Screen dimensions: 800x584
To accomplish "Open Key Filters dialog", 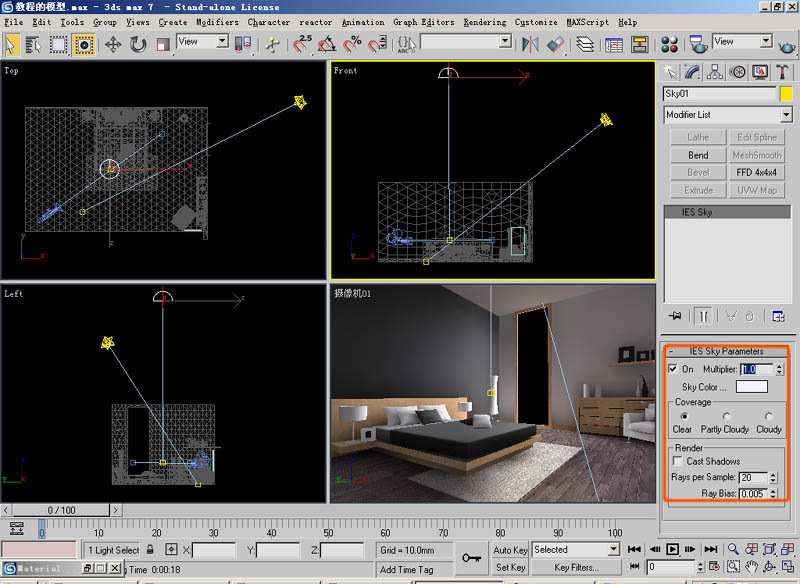I will tap(577, 567).
